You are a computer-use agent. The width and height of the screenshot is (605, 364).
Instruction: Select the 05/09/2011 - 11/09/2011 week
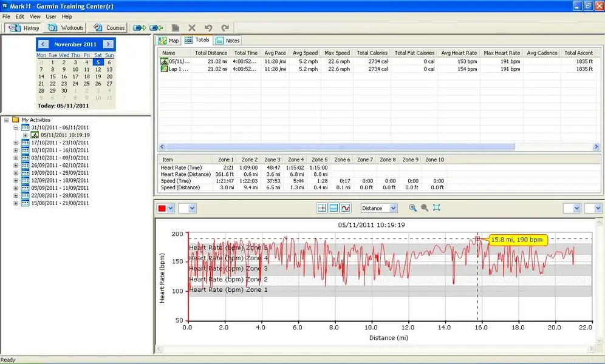60,188
